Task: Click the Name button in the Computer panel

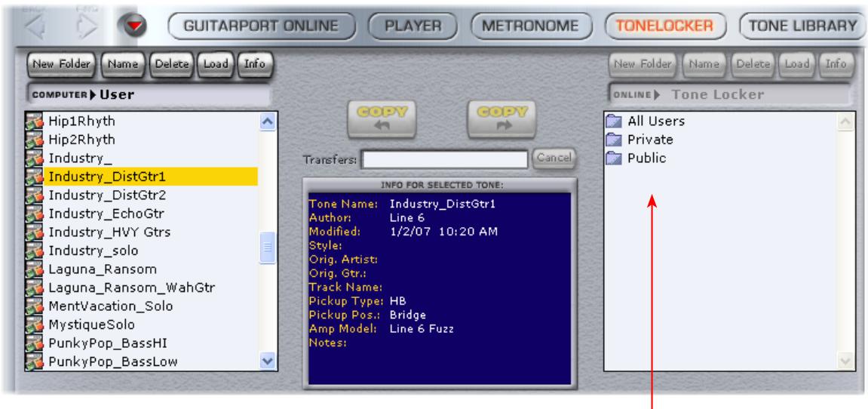Action: pyautogui.click(x=123, y=64)
